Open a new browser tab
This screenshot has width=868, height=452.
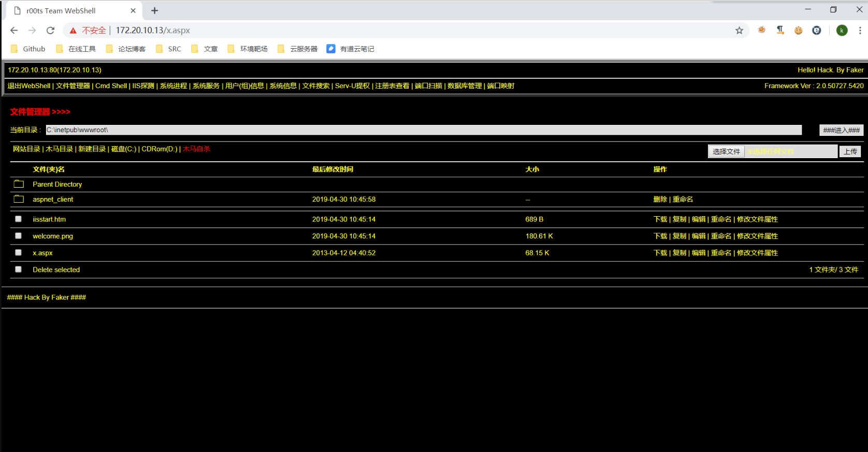point(154,10)
